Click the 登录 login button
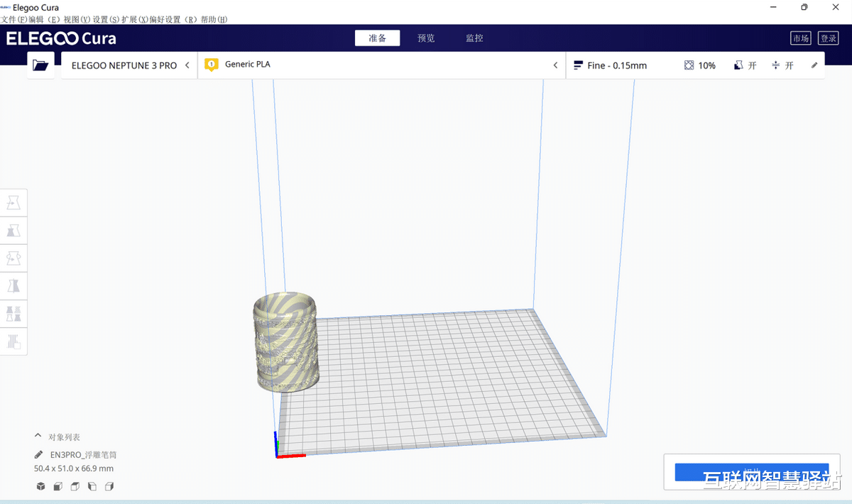 828,38
